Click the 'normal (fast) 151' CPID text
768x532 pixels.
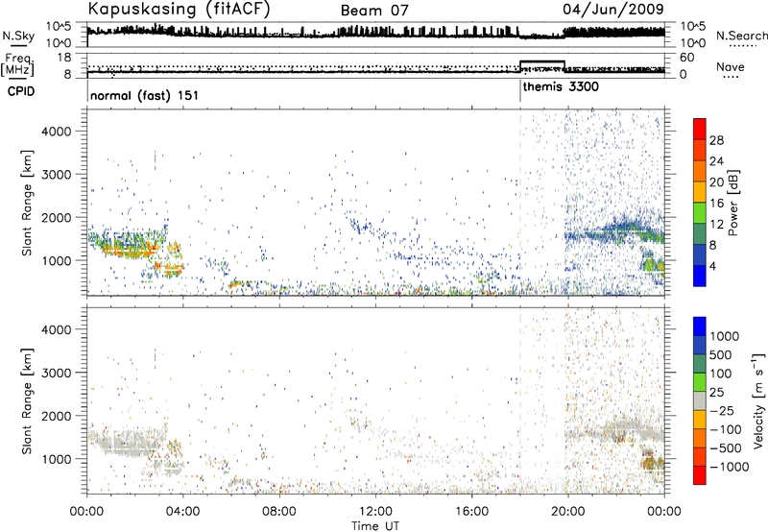tap(145, 95)
